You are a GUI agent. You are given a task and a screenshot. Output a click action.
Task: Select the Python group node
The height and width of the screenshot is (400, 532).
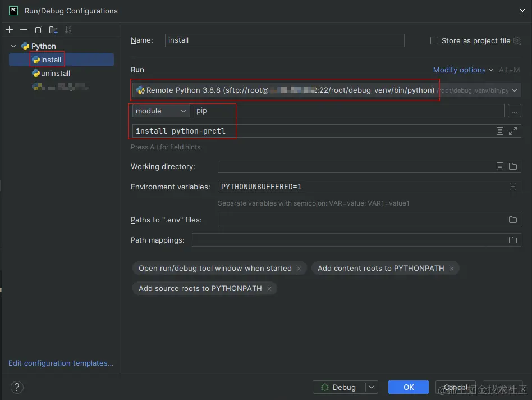tap(39, 46)
